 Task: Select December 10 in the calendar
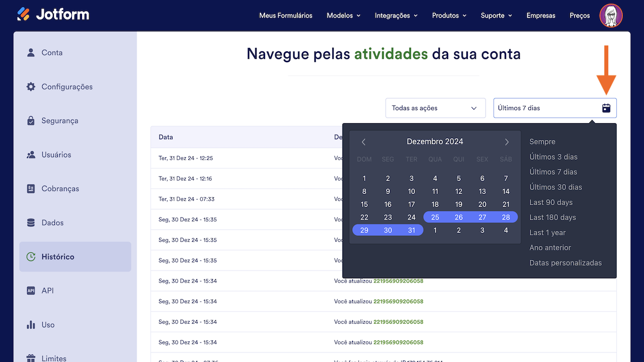[412, 192]
